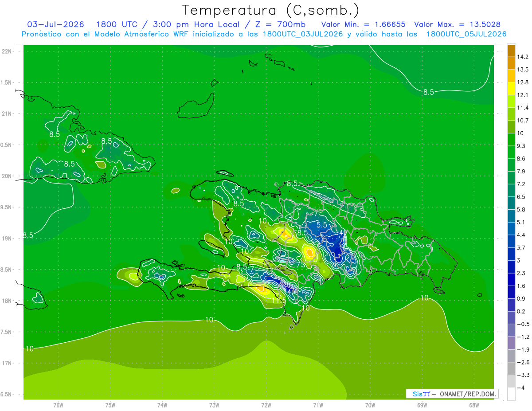The width and height of the screenshot is (532, 411).
Task: Click the "17N" latitude axis label
Action: [x=7, y=363]
